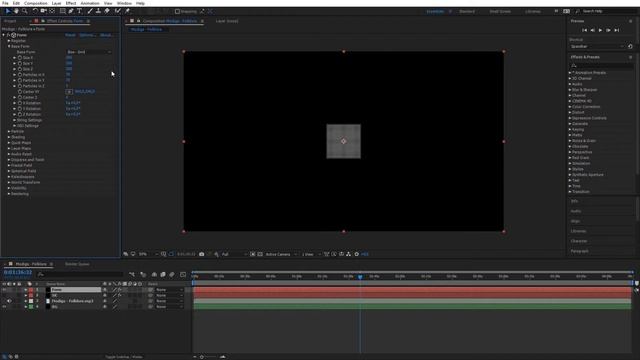Screen dimensions: 640x360
Task: Expand the Particle group
Action: 9,131
